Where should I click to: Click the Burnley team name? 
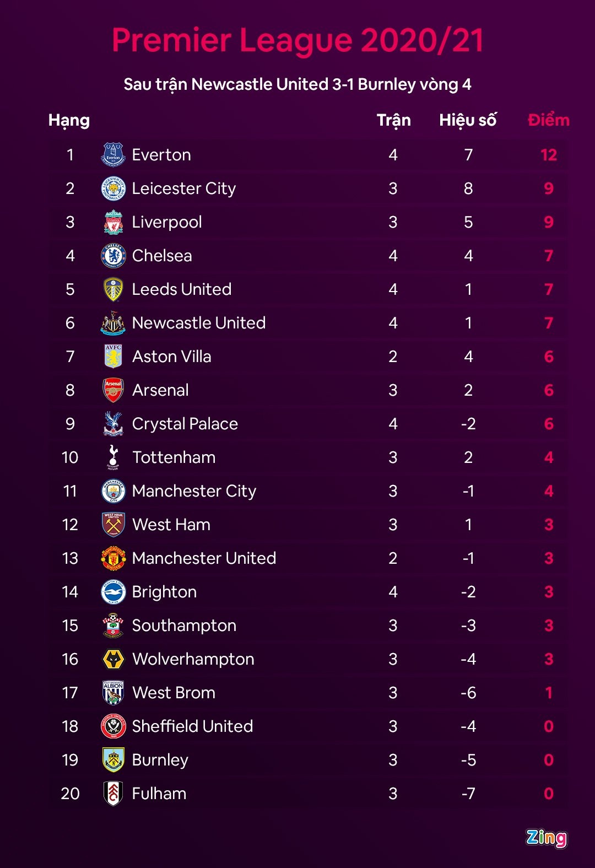(x=160, y=760)
